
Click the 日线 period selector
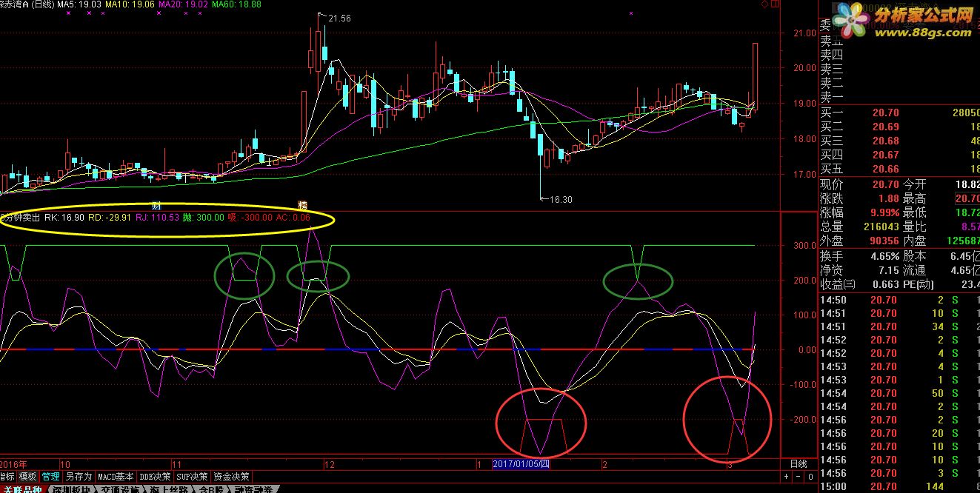point(799,464)
